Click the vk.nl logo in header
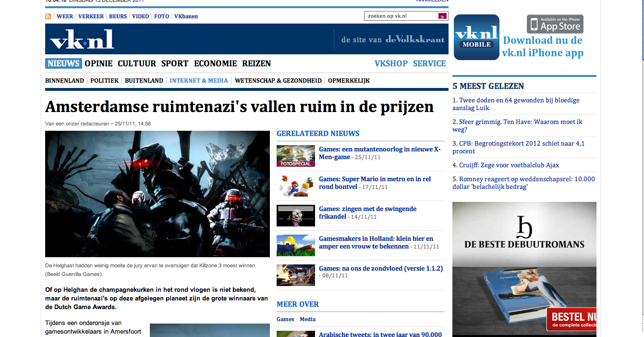The width and height of the screenshot is (644, 337). [82, 39]
